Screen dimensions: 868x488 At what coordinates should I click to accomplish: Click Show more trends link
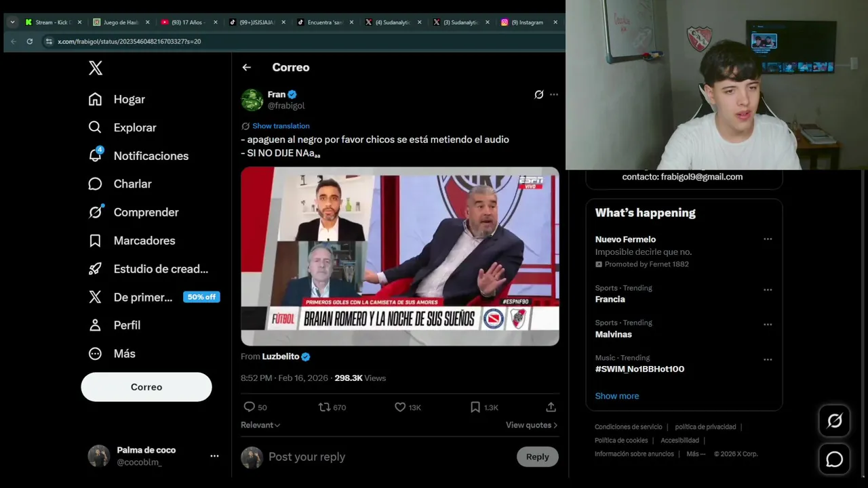(617, 396)
